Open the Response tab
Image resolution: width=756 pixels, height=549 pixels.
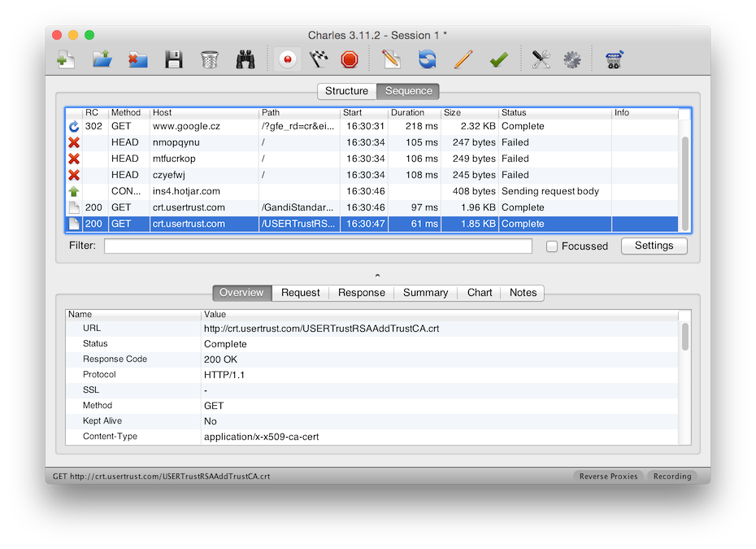pos(362,293)
